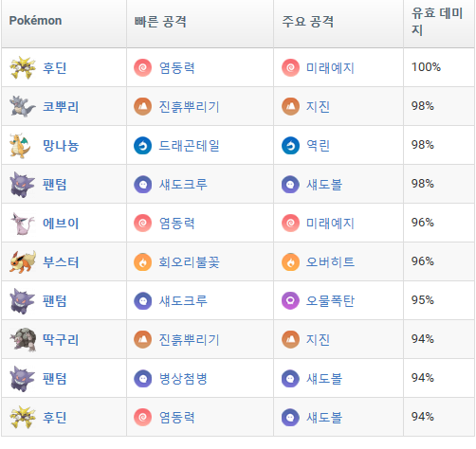Click the ghost type icon next to 병상첨병
The image size is (476, 449).
pos(143,378)
